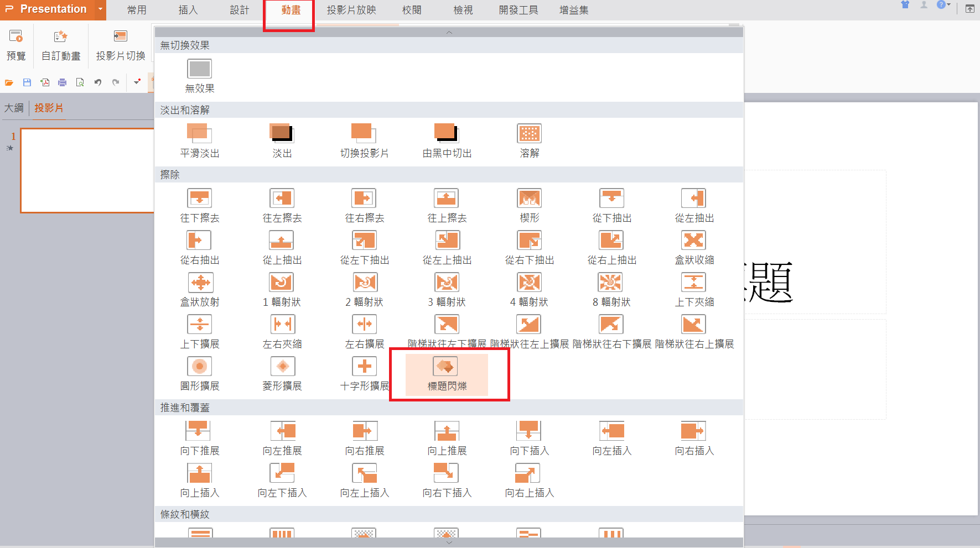Viewport: 980px width, 548px height.
Task: Select the 8 輻射狀 wheel transition
Action: (611, 290)
